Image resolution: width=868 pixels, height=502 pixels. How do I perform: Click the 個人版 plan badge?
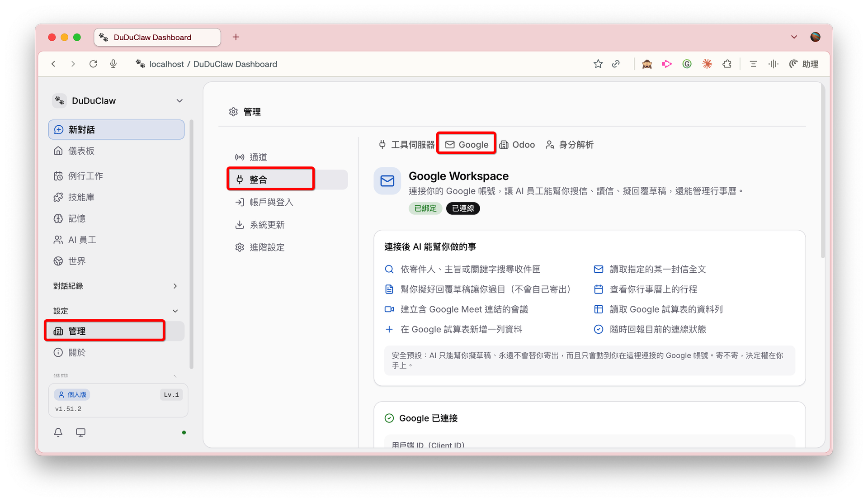pyautogui.click(x=72, y=395)
